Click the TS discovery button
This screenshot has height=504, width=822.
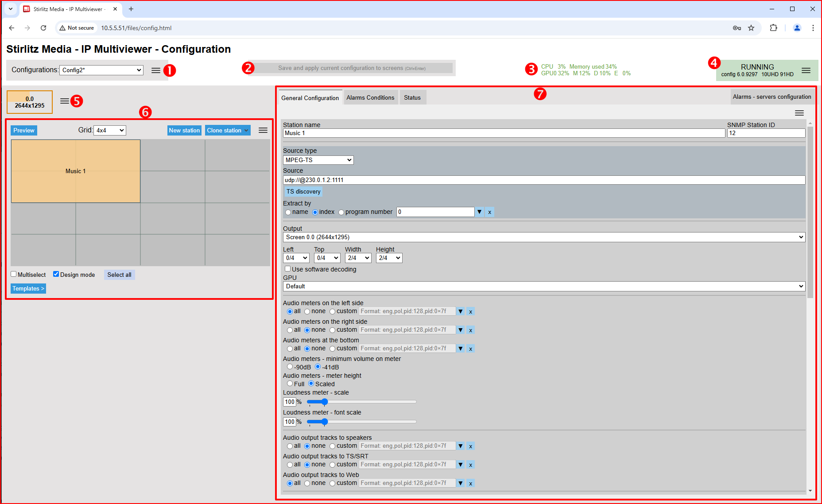tap(303, 191)
